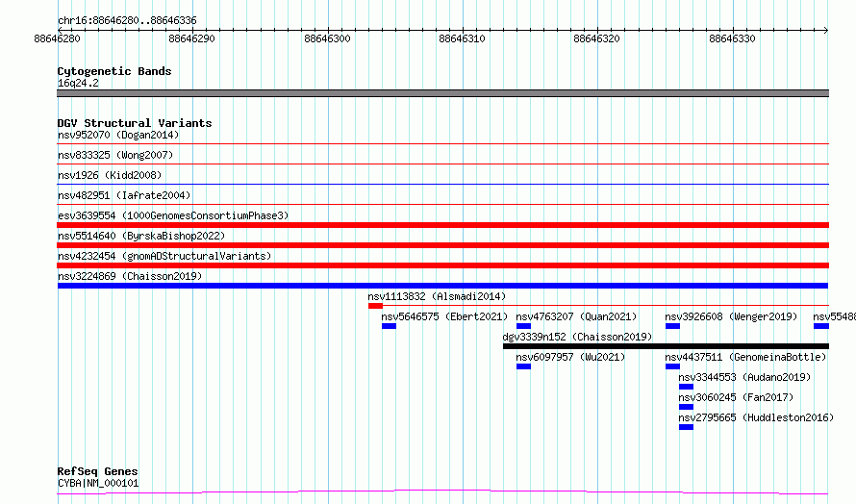Click ruler position 88646280
The width and height of the screenshot is (856, 504).
pyautogui.click(x=57, y=38)
